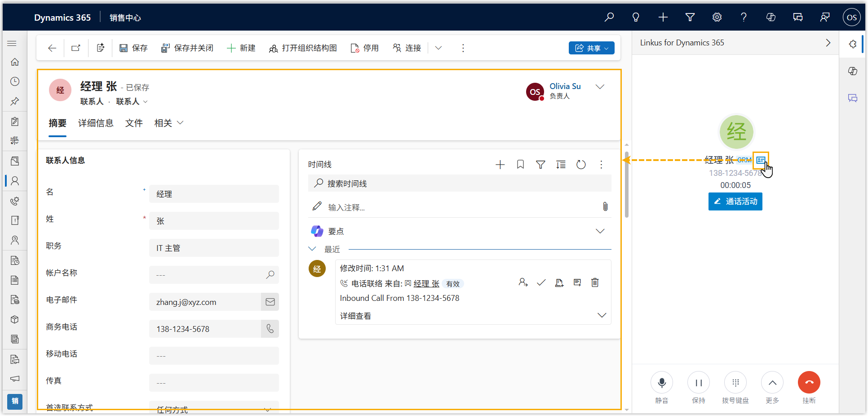Viewport: 868px width, 416px height.
Task: Expand more call options in Linkus
Action: [772, 383]
